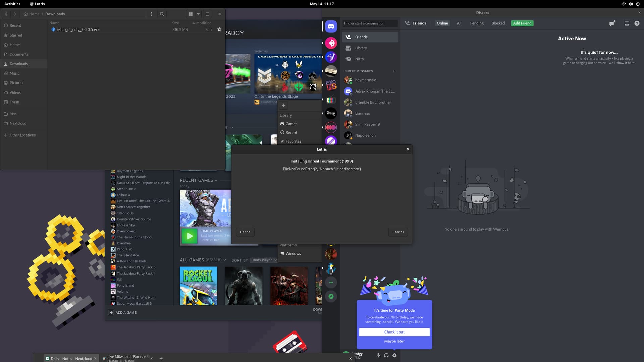Star the setup_ut_goty file as favorite
The width and height of the screenshot is (644, 362).
(x=219, y=29)
